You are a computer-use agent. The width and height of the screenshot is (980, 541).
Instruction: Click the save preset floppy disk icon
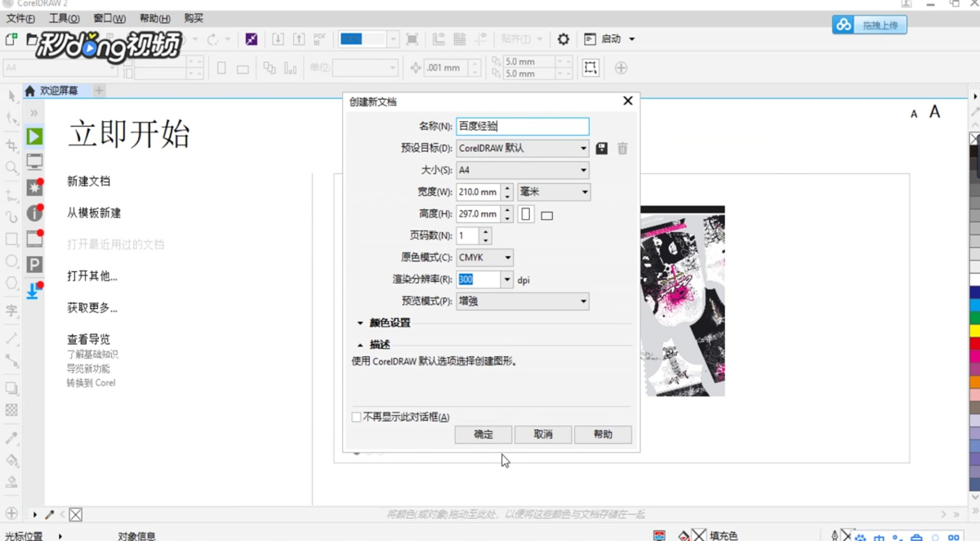click(x=602, y=149)
